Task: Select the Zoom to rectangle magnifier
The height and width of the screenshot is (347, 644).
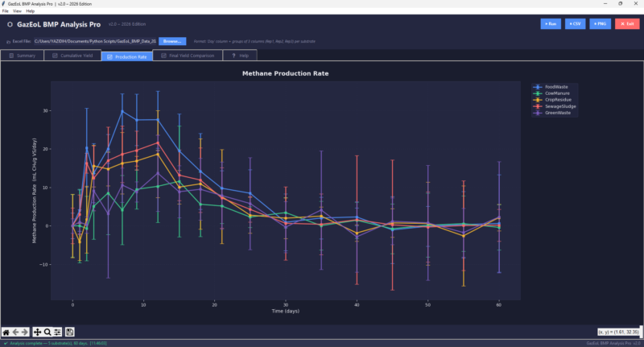Action: click(48, 332)
